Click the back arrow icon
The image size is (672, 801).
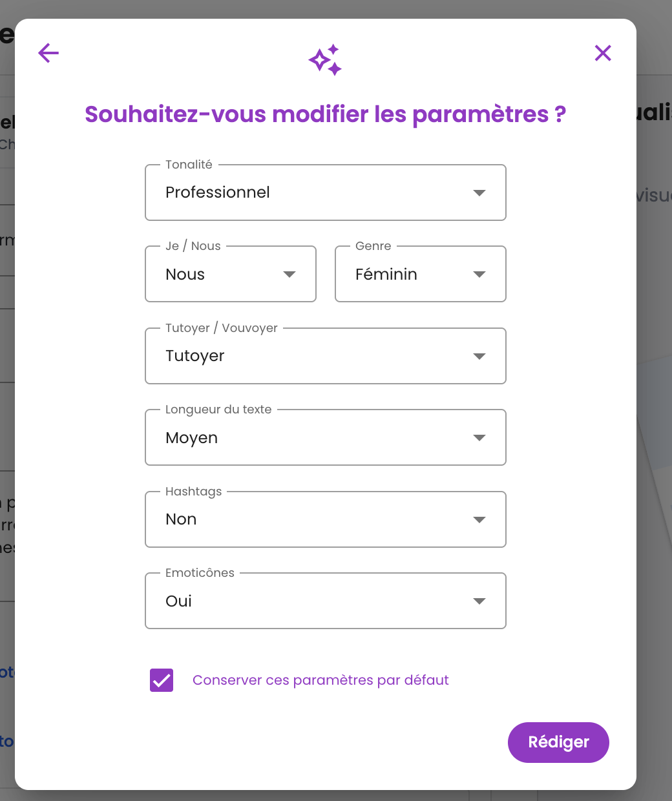click(48, 53)
